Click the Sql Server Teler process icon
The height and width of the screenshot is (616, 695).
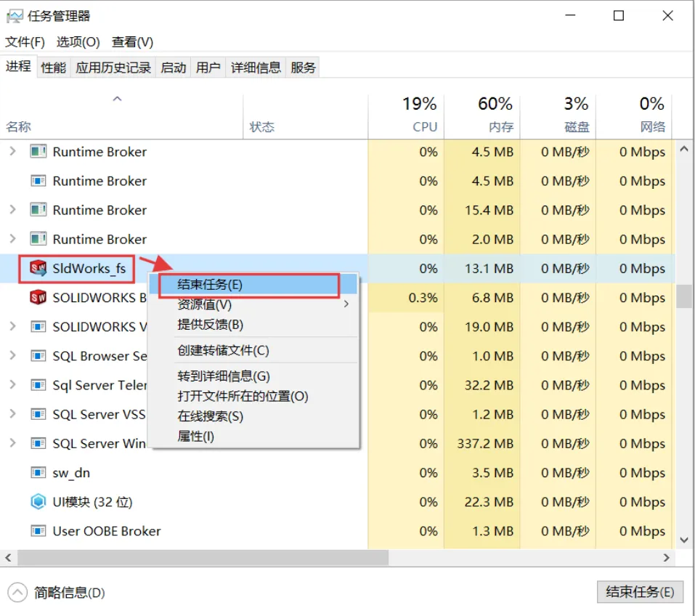(38, 385)
